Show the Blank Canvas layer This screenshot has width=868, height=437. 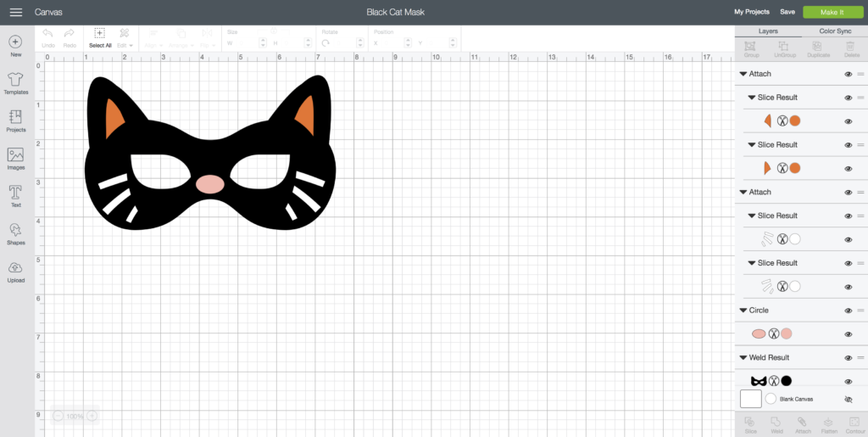(848, 400)
